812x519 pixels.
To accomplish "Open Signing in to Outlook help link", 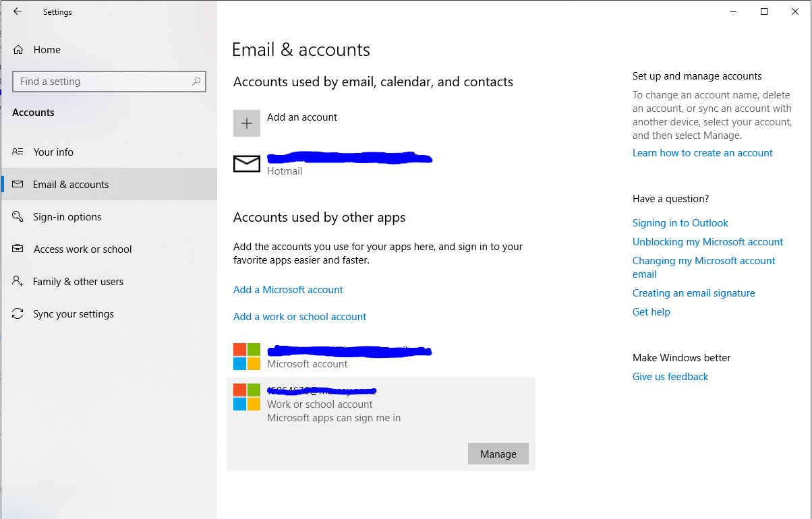I will [680, 223].
